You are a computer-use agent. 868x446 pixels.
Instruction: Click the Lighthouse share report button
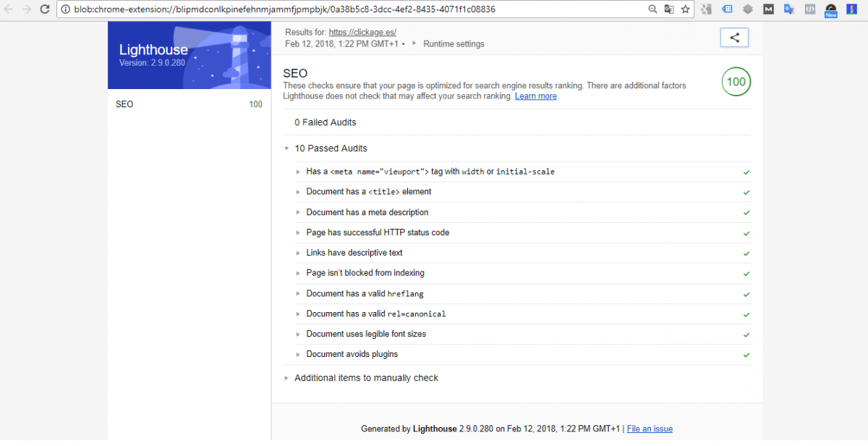(734, 38)
